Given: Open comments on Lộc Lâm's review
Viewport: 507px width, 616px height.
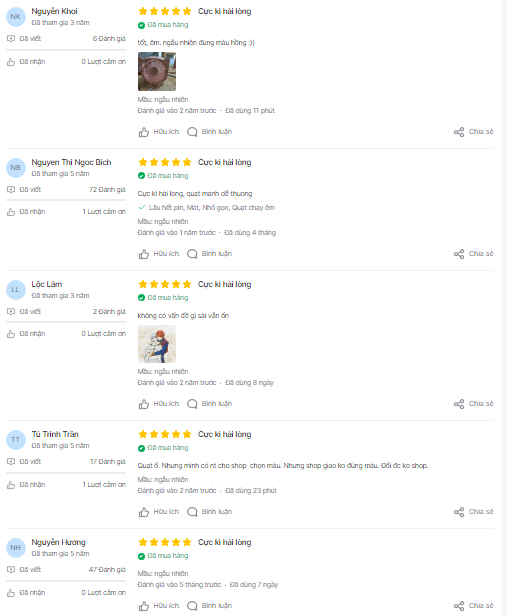Looking at the screenshot, I should [209, 404].
